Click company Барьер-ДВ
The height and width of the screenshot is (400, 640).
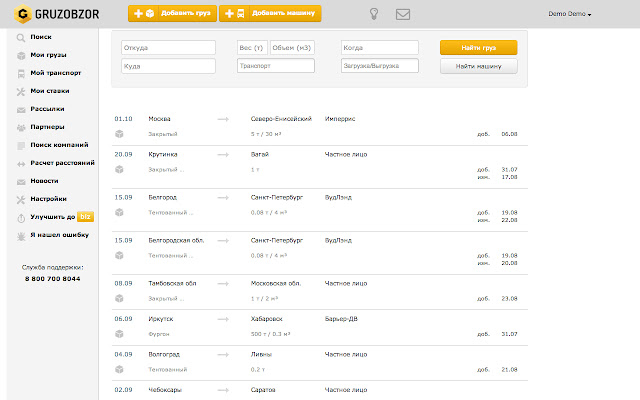tap(341, 319)
